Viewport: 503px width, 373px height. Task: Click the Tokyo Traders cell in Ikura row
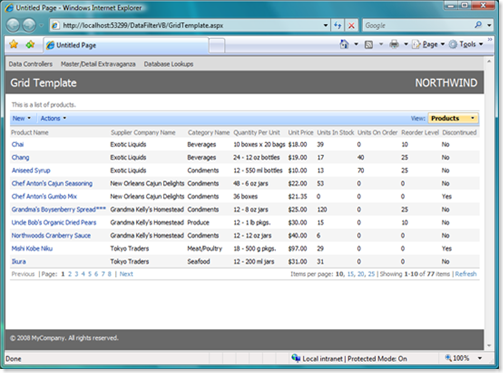[130, 261]
